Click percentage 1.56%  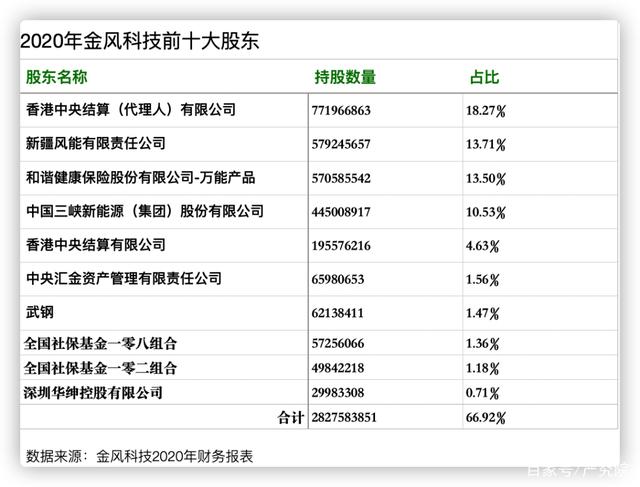click(482, 280)
